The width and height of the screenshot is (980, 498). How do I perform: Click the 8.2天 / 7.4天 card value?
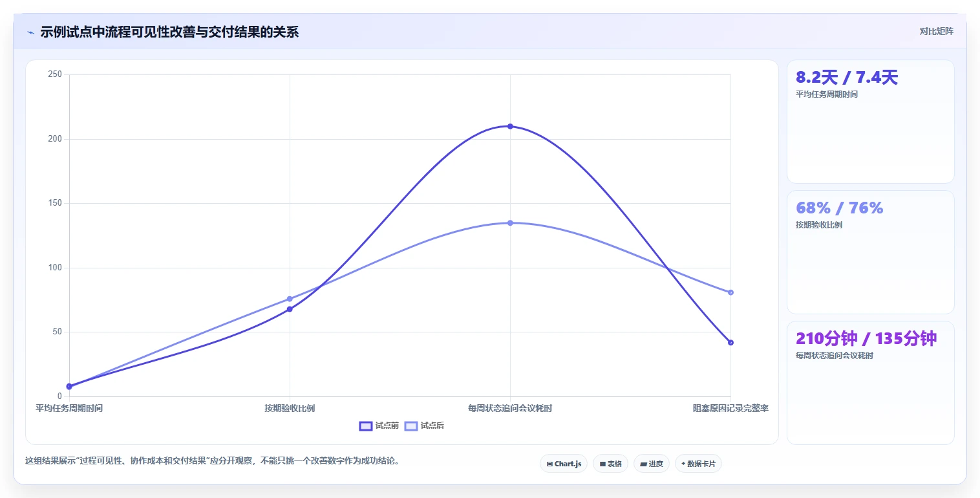coord(847,78)
